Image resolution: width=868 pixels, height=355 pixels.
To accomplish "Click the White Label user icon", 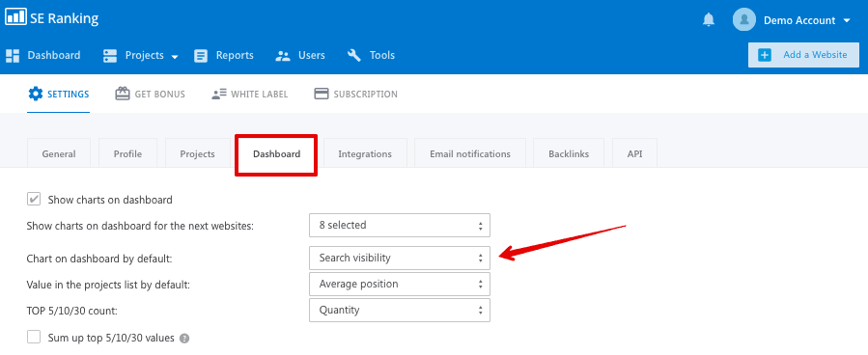I will pos(218,94).
